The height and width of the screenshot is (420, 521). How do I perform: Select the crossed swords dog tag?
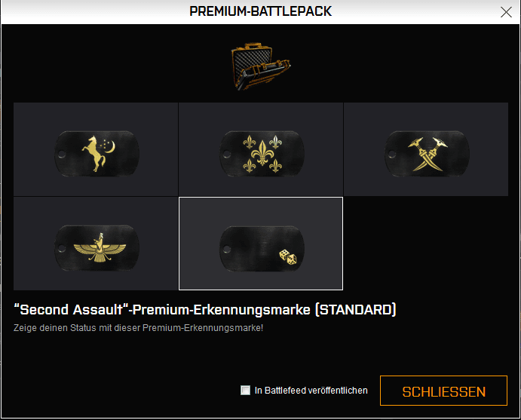tap(425, 150)
